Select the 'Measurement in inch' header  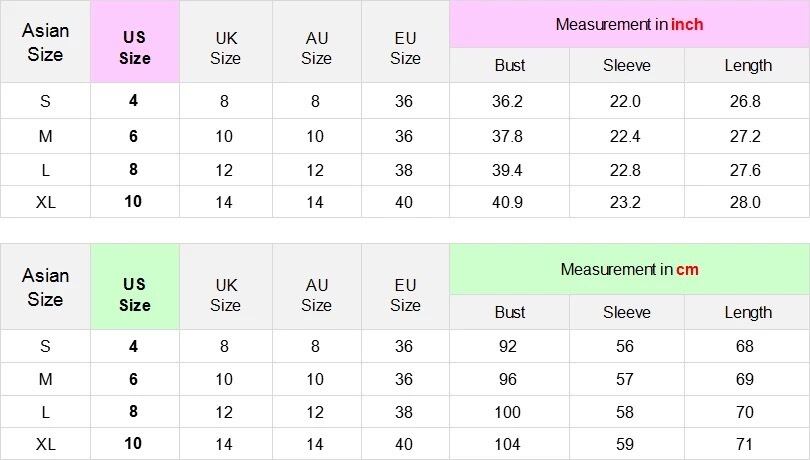coord(629,24)
